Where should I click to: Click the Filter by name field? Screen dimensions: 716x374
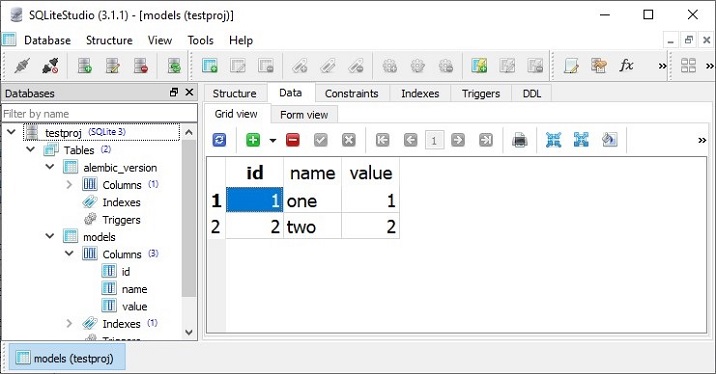99,114
